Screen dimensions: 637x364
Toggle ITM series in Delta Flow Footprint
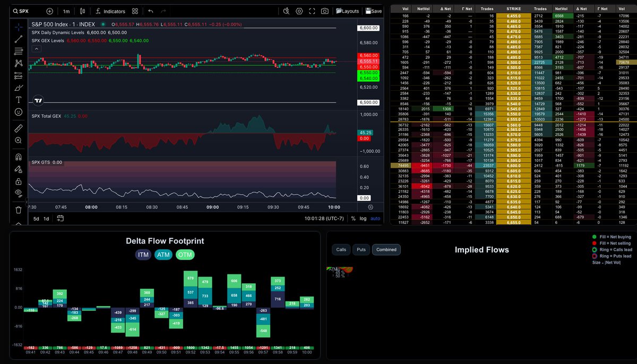[x=143, y=255]
